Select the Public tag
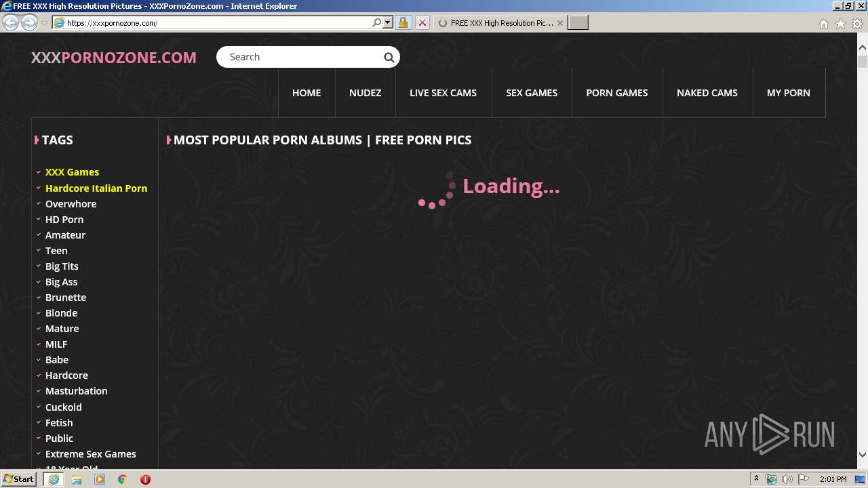Viewport: 868px width, 488px height. coord(59,439)
